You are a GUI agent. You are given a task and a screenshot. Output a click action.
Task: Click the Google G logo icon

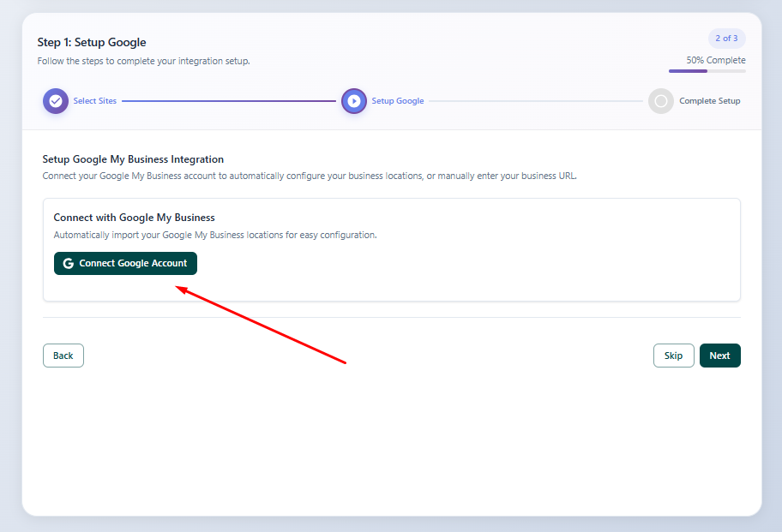69,264
